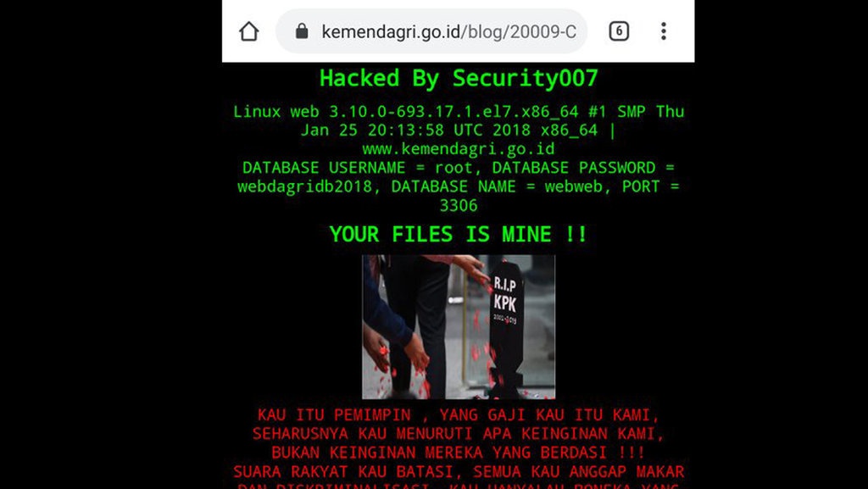Screen dimensions: 868x489
Task: Click the R.I.P KPK gravestone in the photo
Action: (x=505, y=326)
